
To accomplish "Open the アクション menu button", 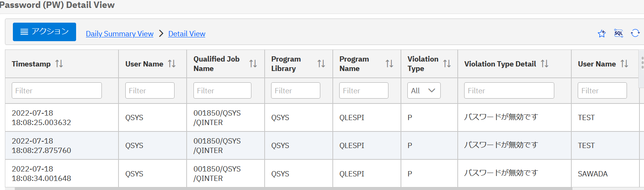I will pos(44,32).
